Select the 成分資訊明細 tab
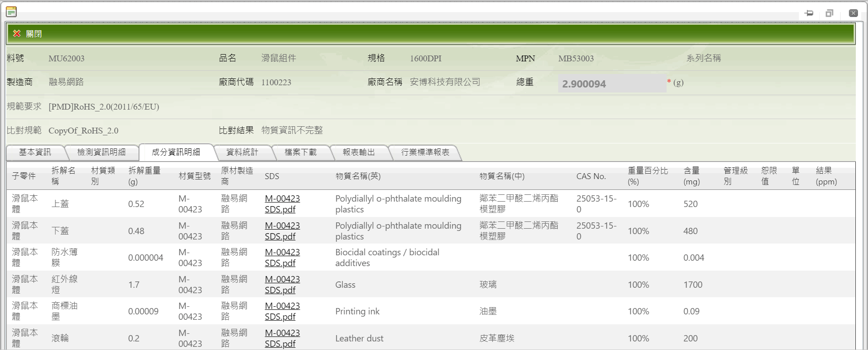Viewport: 868px width, 350px height. tap(176, 152)
